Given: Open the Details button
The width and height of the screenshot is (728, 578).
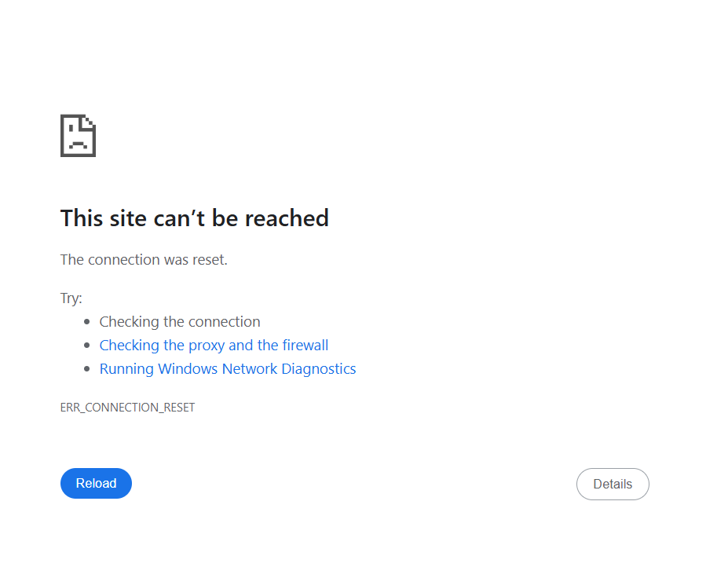Looking at the screenshot, I should pos(613,484).
